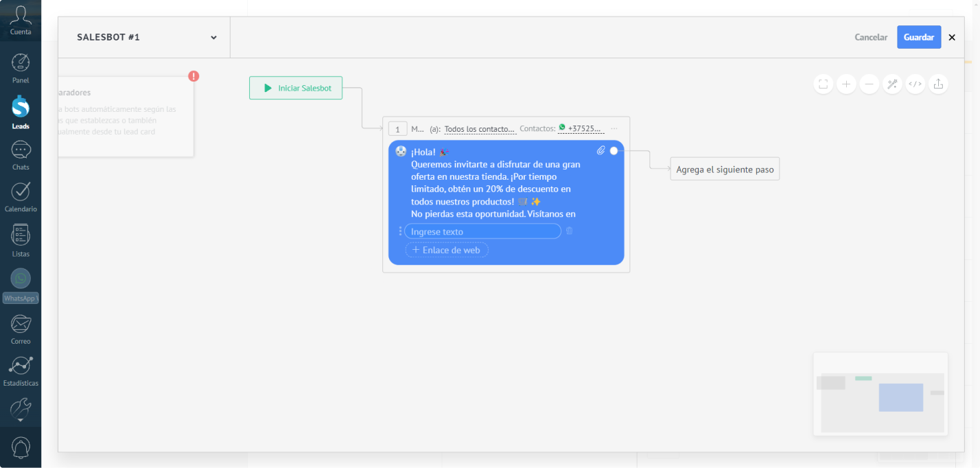Open the message step three-dots menu
Viewport: 980px width, 468px height.
coord(614,129)
